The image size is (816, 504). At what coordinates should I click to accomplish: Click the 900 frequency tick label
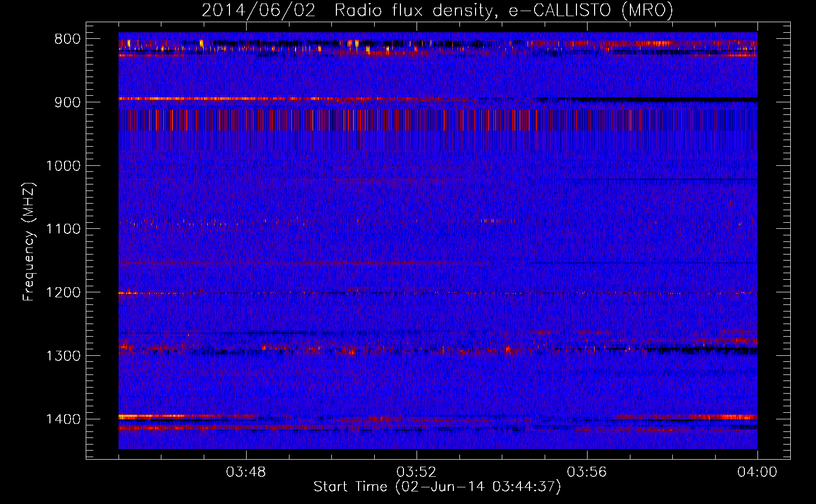click(x=68, y=102)
